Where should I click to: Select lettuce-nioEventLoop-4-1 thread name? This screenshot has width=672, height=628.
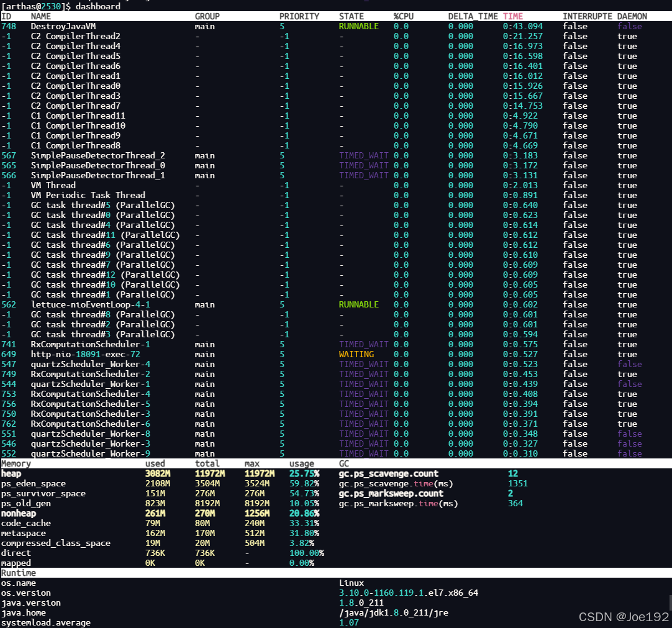coord(91,305)
